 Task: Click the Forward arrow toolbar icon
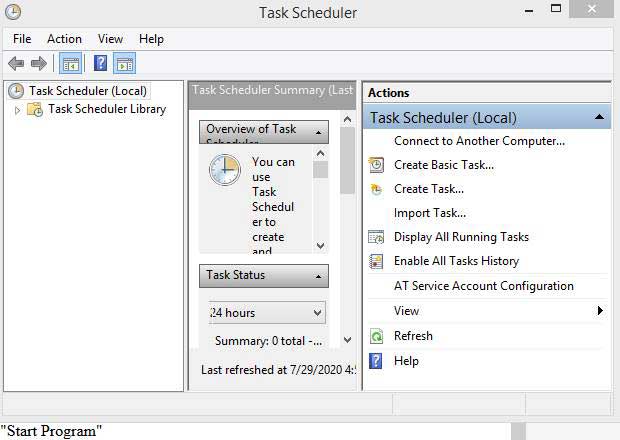point(39,63)
